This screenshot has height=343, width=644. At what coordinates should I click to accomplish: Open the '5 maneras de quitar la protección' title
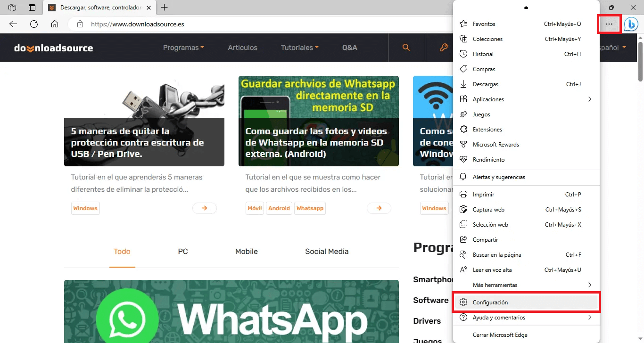[x=137, y=142]
